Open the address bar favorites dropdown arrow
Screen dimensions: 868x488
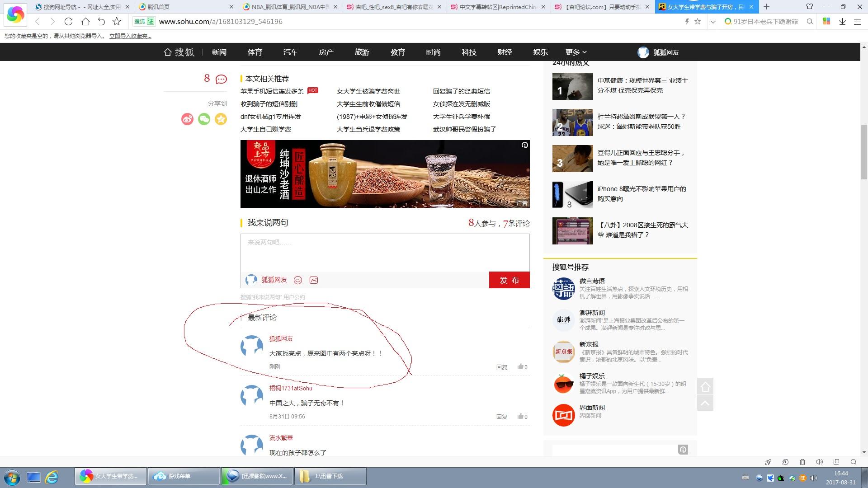point(713,21)
